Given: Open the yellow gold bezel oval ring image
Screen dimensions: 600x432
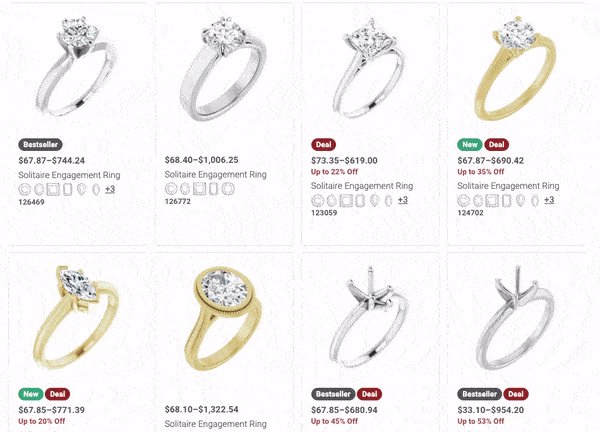Looking at the screenshot, I should point(224,318).
